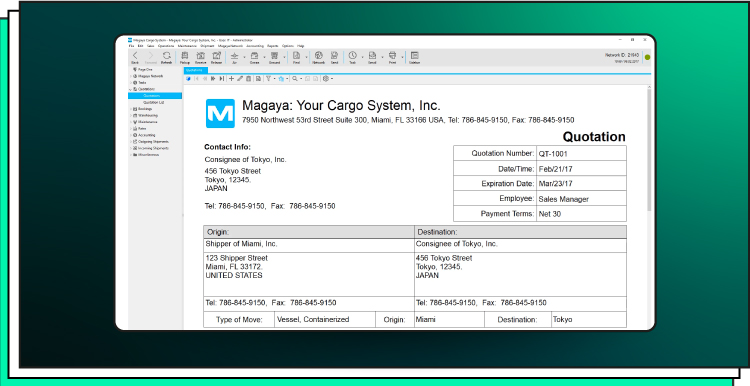The height and width of the screenshot is (386, 750).
Task: Click the Back navigation arrow
Action: pos(135,55)
